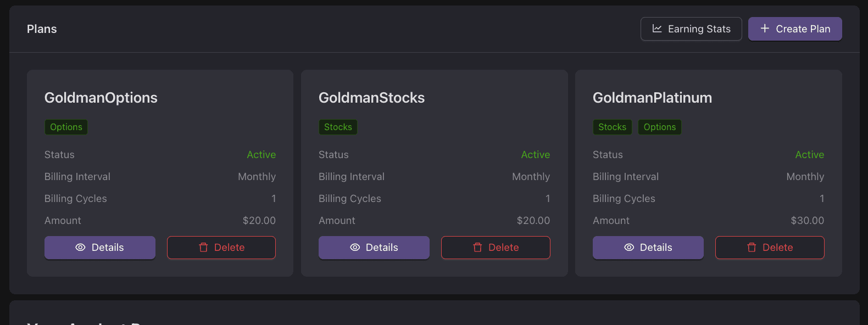
Task: Click the Options tag on the GoldmanPlatinum card
Action: 660,127
